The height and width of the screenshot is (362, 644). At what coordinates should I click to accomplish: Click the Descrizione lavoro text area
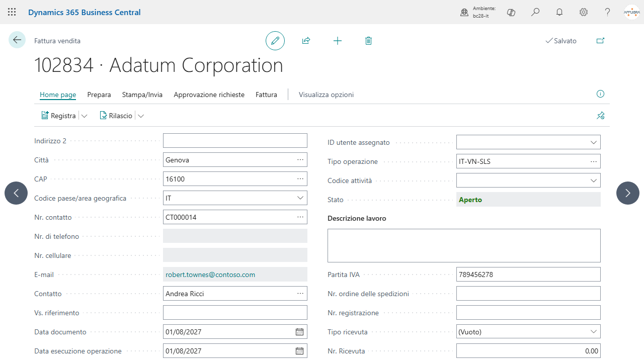click(464, 245)
